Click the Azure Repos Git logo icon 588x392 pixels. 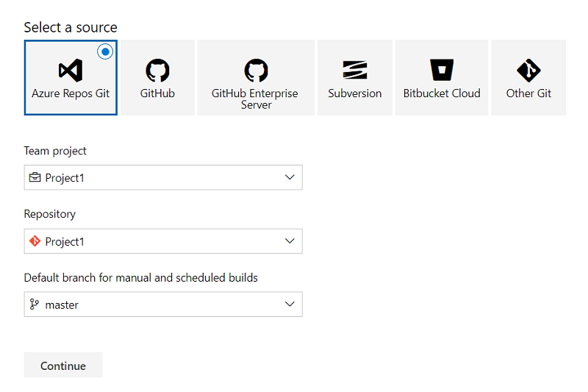[x=71, y=71]
